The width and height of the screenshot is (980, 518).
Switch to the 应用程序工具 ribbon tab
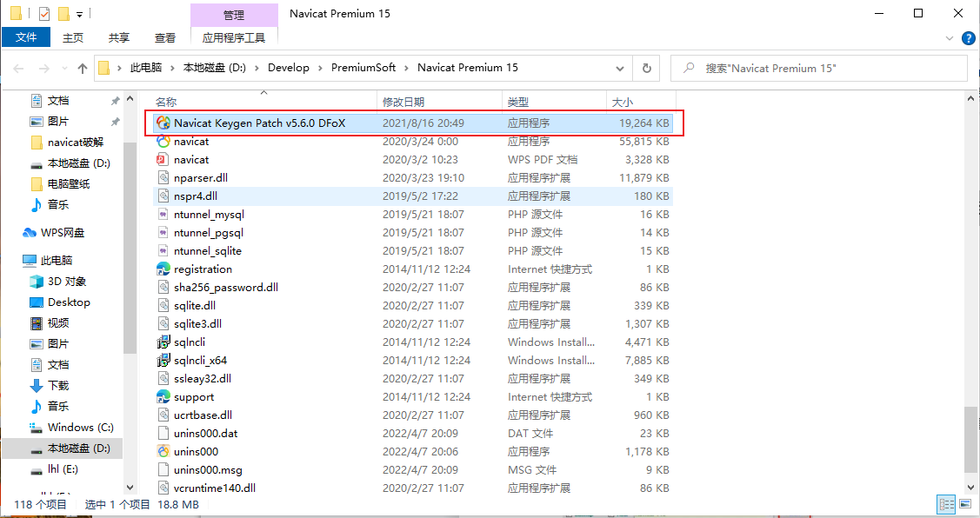pyautogui.click(x=234, y=37)
